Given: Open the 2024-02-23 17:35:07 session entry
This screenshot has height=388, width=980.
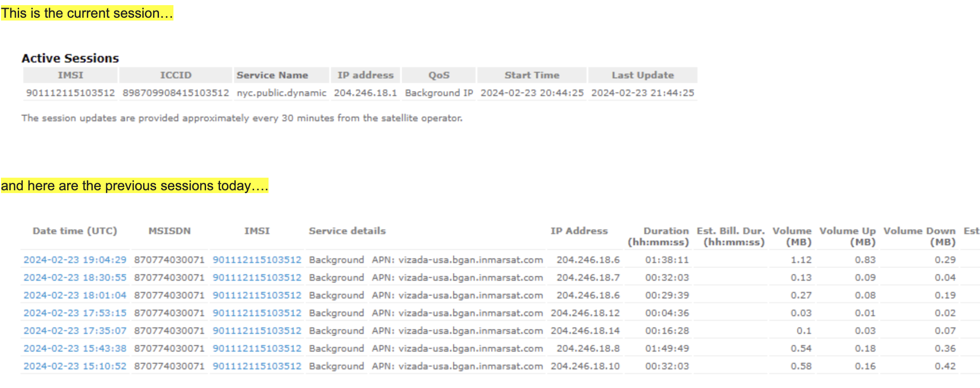Looking at the screenshot, I should [x=75, y=331].
